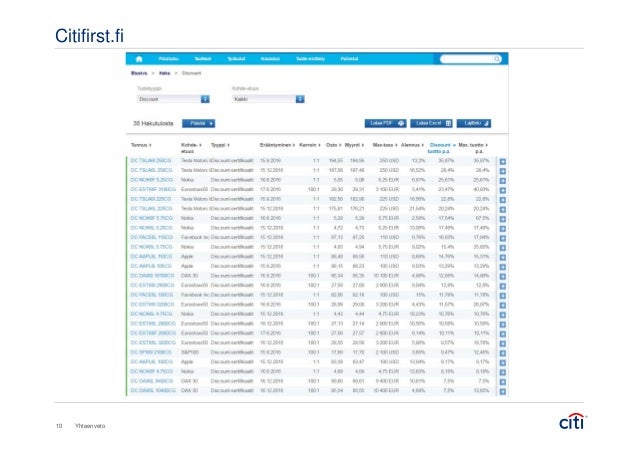Open the DC ESTX6I 3200CG product link

click(152, 304)
